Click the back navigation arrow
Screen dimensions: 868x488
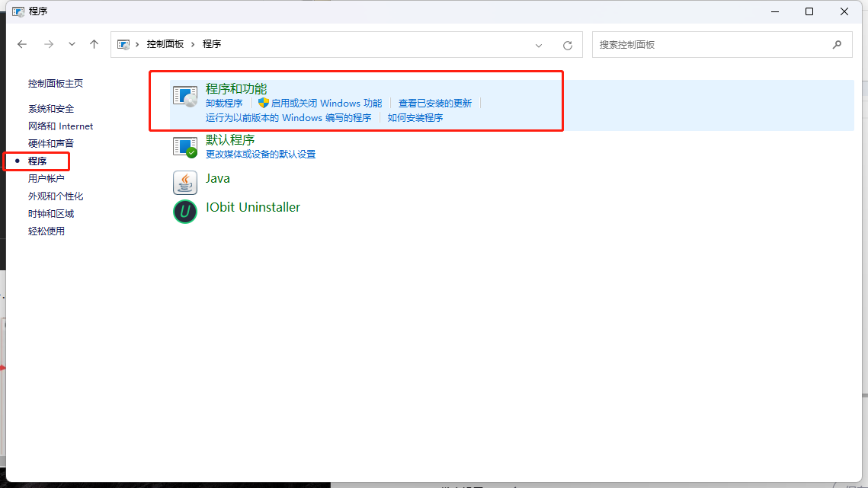[x=22, y=44]
